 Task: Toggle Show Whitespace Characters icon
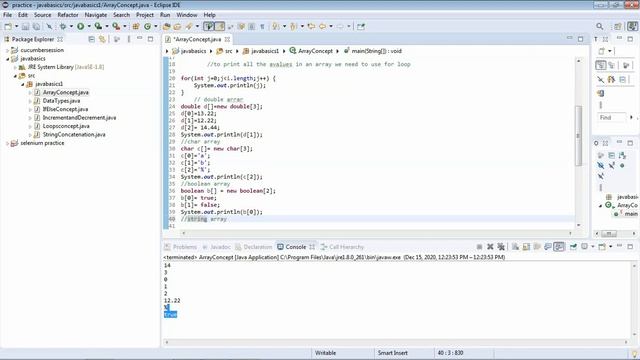point(262,27)
